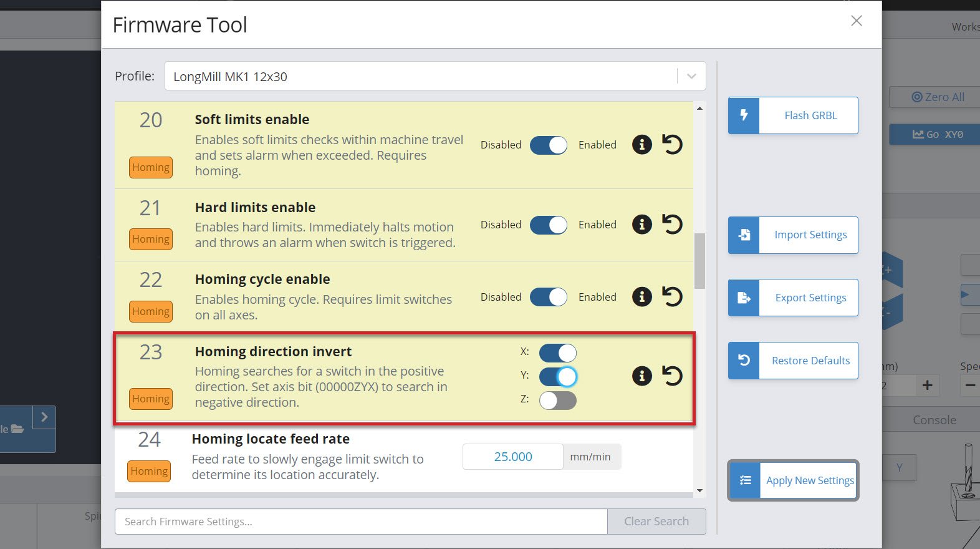This screenshot has height=549, width=980.
Task: Click info icon for Hard limits enable
Action: (641, 225)
